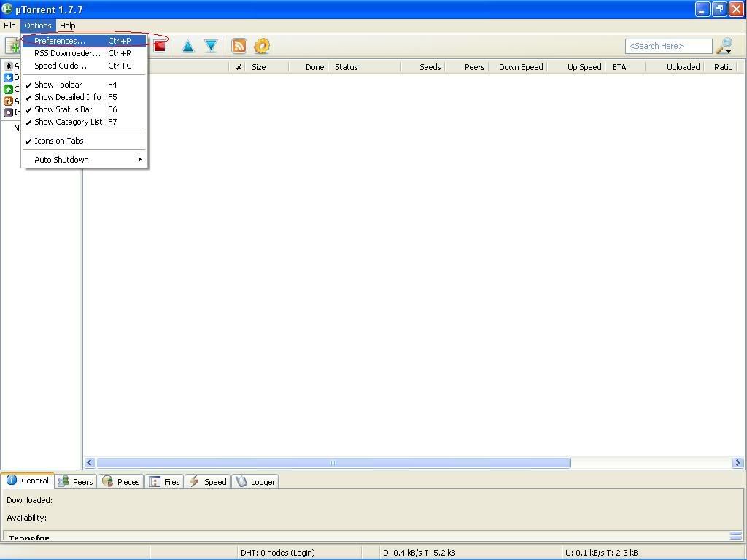
Task: Toggle Show Category List menu entry
Action: [x=68, y=122]
